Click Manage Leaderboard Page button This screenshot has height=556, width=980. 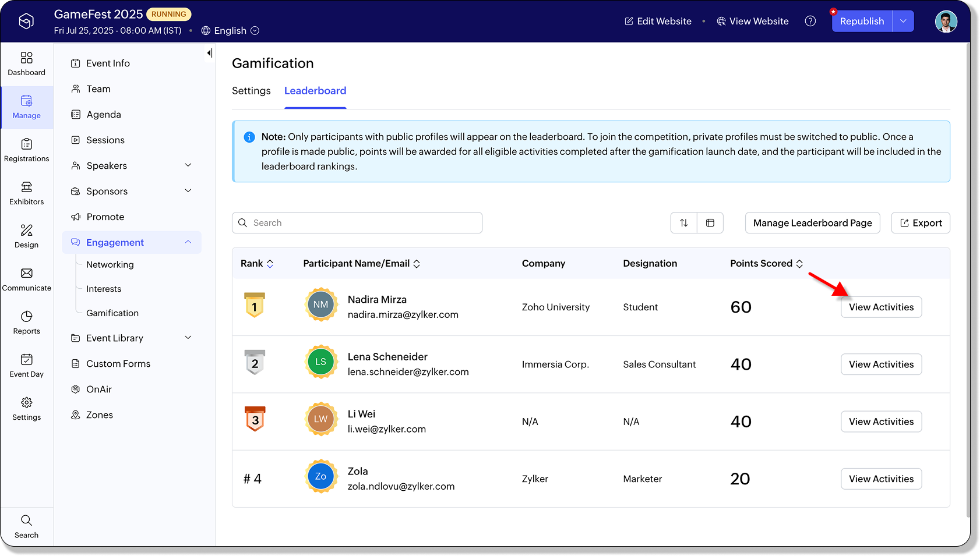[x=812, y=223]
